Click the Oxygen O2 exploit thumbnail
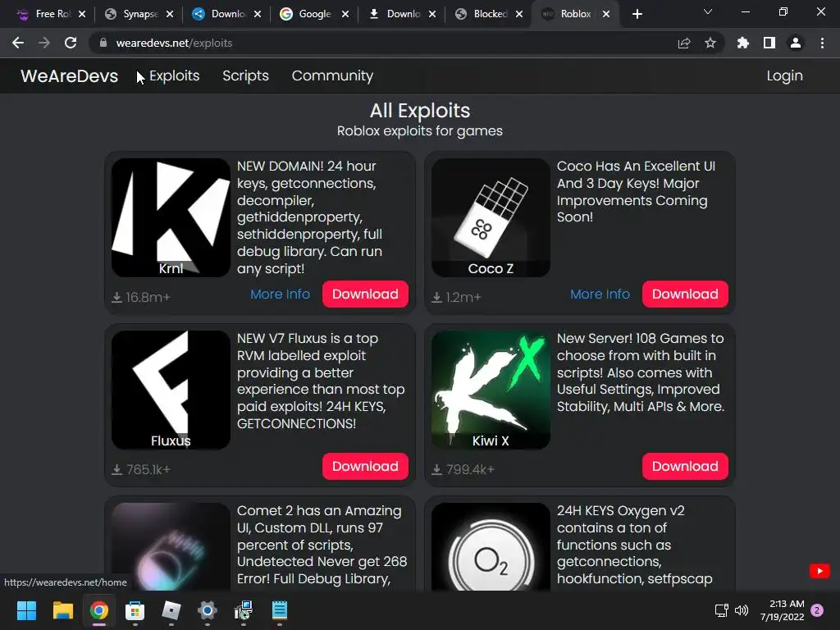Image resolution: width=840 pixels, height=630 pixels. click(491, 547)
